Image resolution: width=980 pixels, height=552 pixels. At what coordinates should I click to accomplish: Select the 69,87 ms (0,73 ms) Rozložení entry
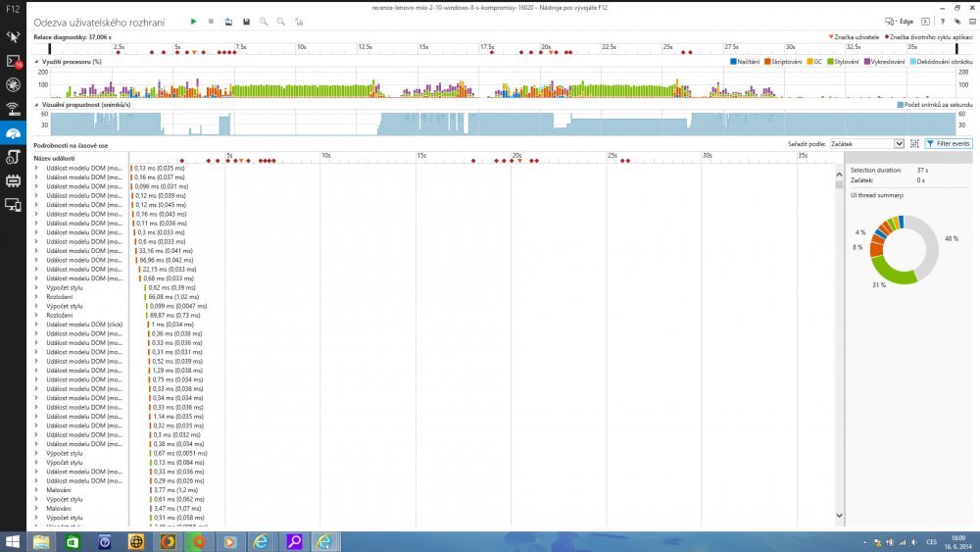click(x=173, y=316)
